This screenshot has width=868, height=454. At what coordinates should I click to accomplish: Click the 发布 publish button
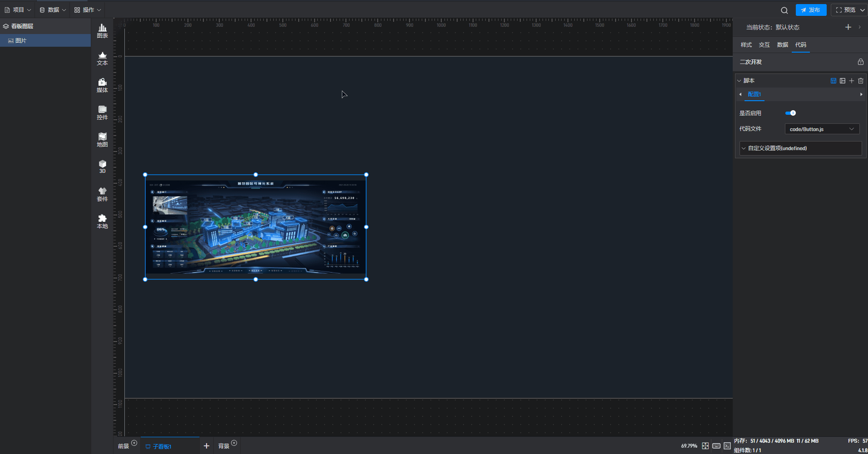coord(811,10)
